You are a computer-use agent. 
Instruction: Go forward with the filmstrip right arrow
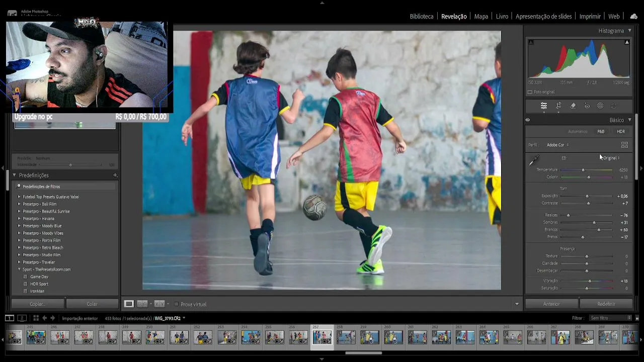click(52, 318)
